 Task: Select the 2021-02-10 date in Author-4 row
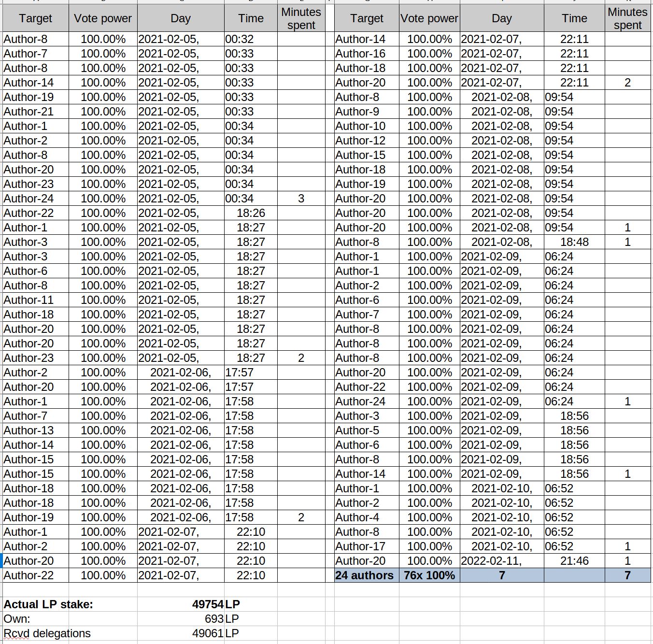(x=502, y=517)
